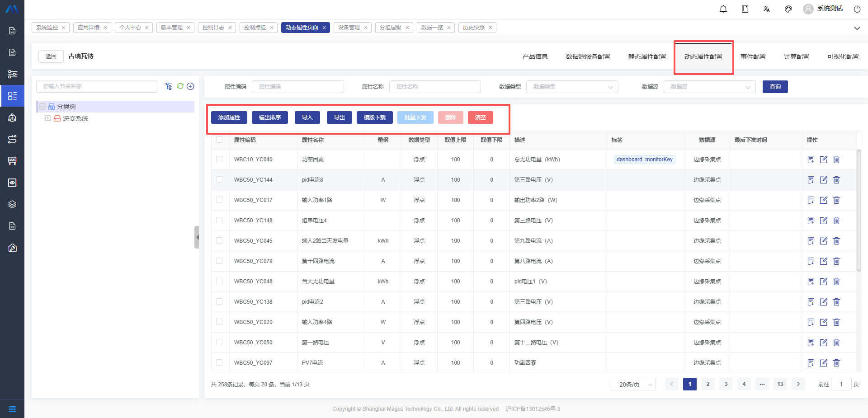Check the WBC50_YC017 row checkbox
The image size is (868, 418).
[x=219, y=200]
